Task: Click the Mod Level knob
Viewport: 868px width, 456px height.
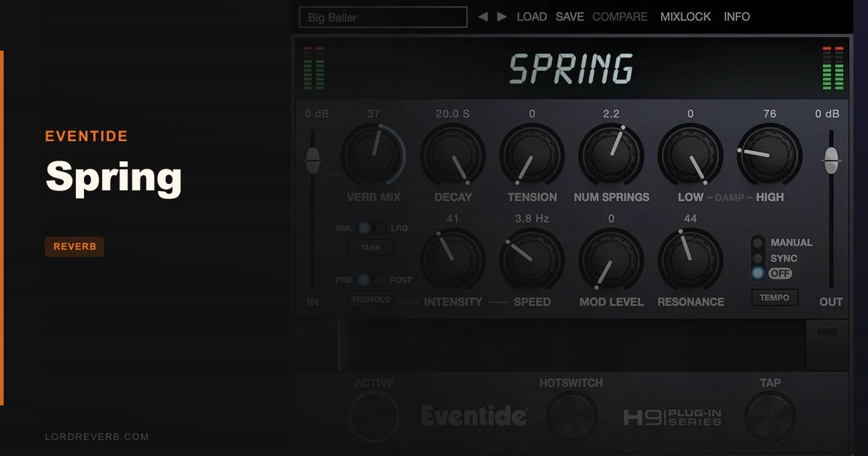Action: (x=611, y=260)
